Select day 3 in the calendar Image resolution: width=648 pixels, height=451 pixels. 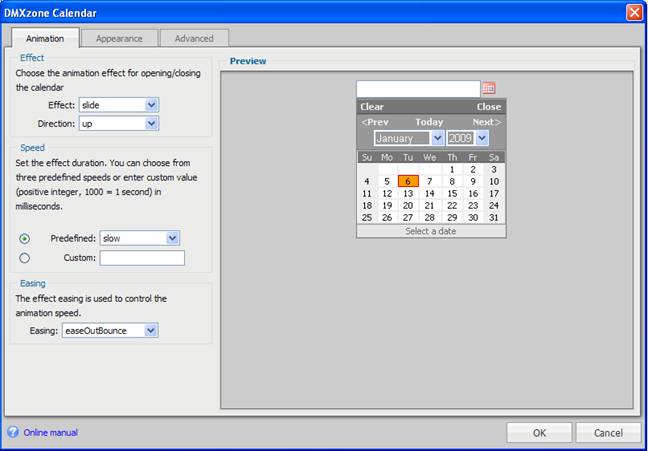494,169
